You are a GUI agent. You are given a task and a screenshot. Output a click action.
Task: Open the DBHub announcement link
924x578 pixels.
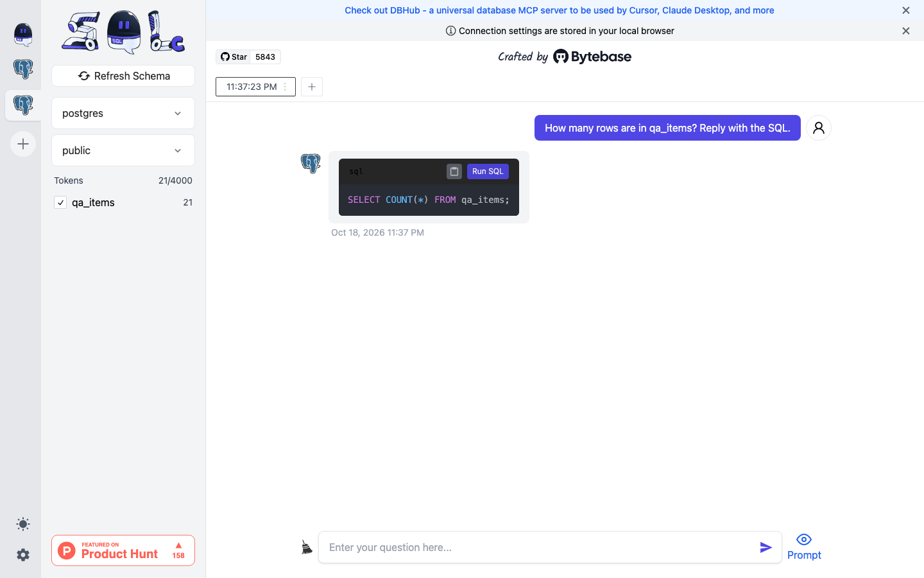click(560, 10)
